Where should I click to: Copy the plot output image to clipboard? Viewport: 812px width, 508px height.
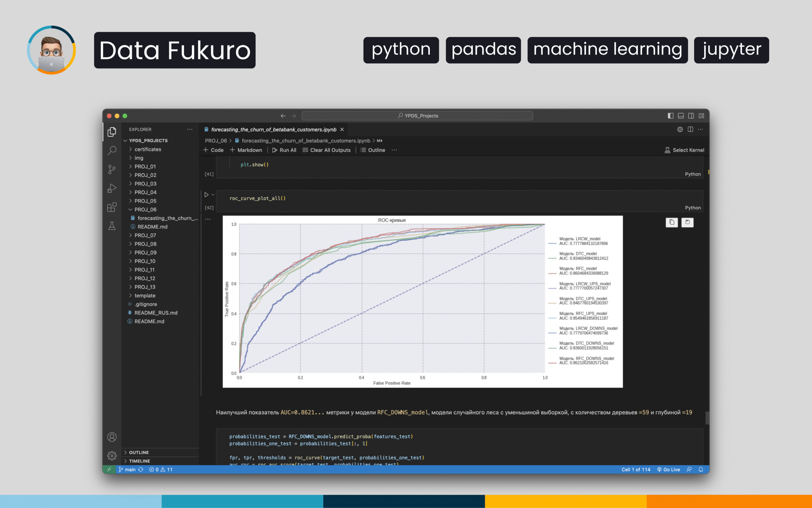671,222
